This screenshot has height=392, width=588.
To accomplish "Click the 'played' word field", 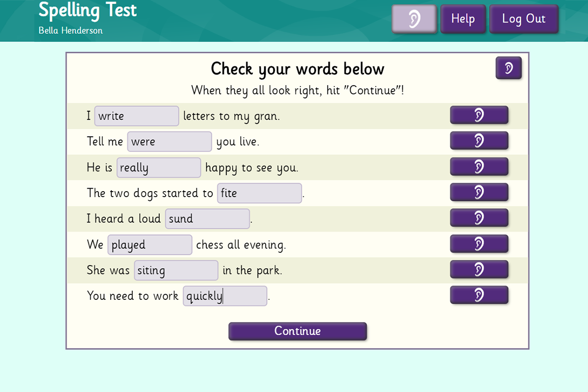I will [150, 245].
